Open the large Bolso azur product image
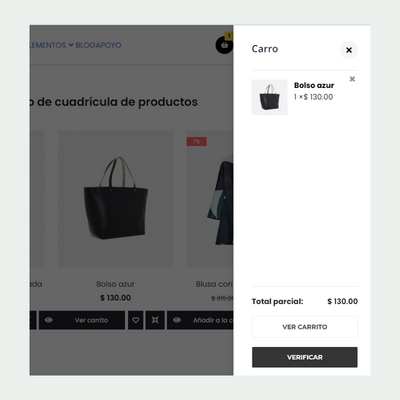Image resolution: width=400 pixels, height=400 pixels. tap(115, 199)
